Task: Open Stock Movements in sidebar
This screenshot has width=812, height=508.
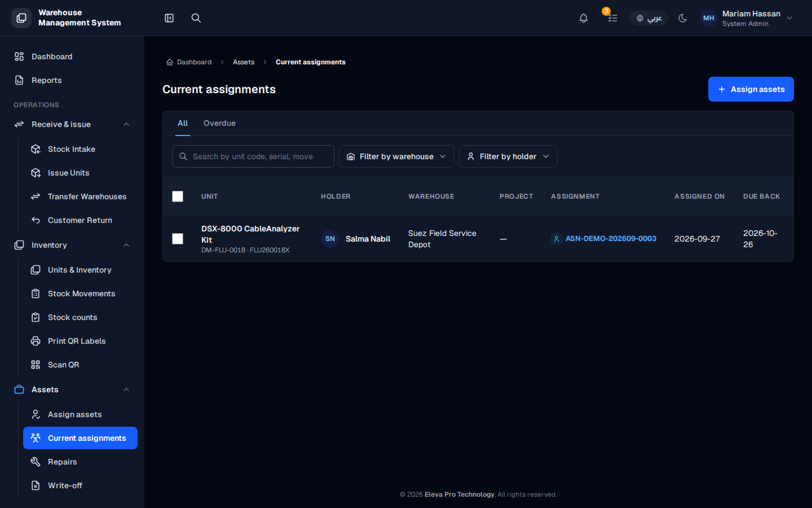Action: coord(80,294)
